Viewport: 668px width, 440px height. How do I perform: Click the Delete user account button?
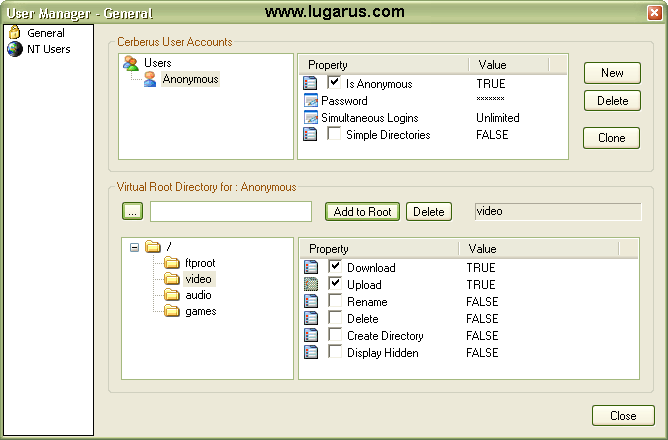[612, 101]
